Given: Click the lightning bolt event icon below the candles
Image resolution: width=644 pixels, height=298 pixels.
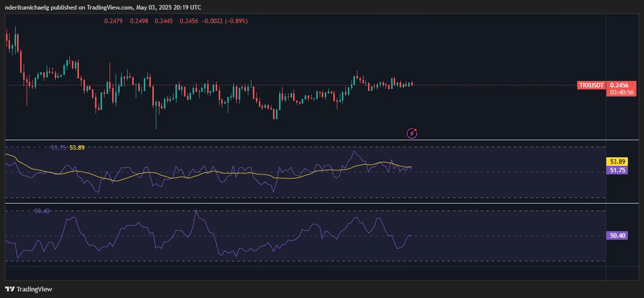Looking at the screenshot, I should (412, 133).
